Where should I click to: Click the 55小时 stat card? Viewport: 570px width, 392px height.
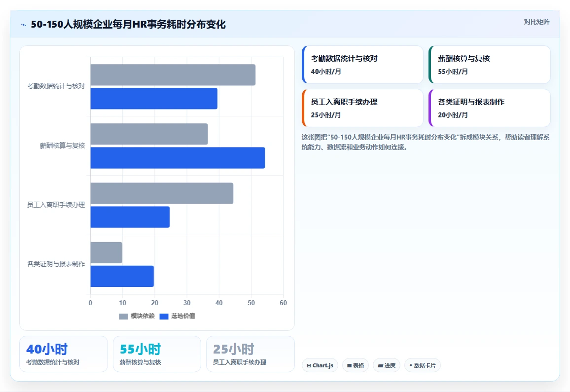157,354
